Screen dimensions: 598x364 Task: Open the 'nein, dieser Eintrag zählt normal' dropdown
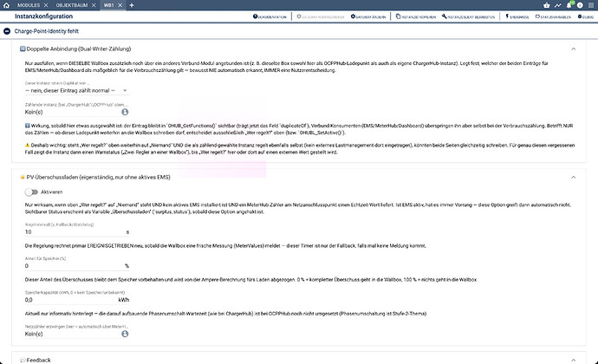[76, 90]
